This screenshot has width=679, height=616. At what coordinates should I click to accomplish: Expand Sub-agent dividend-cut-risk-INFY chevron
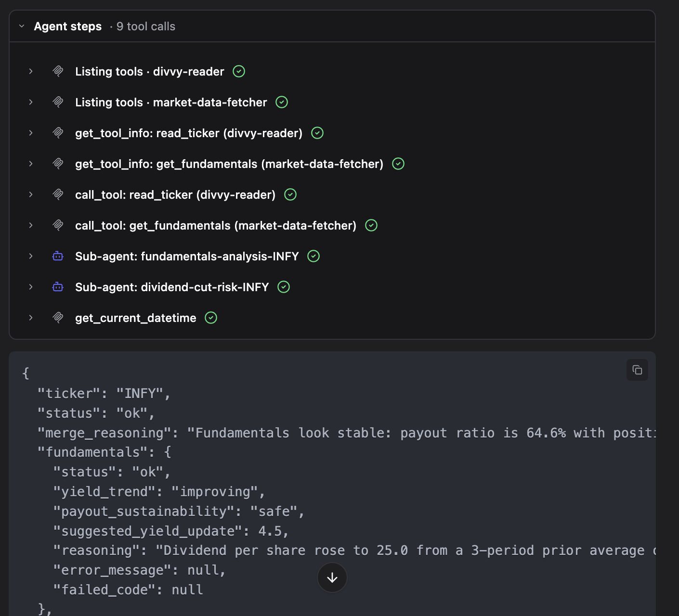[31, 287]
